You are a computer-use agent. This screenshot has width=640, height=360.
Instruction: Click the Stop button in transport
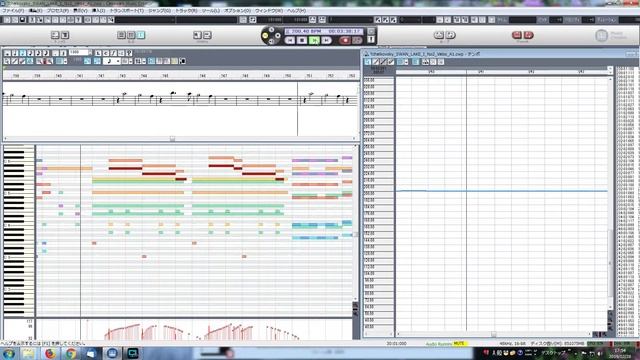(302, 40)
